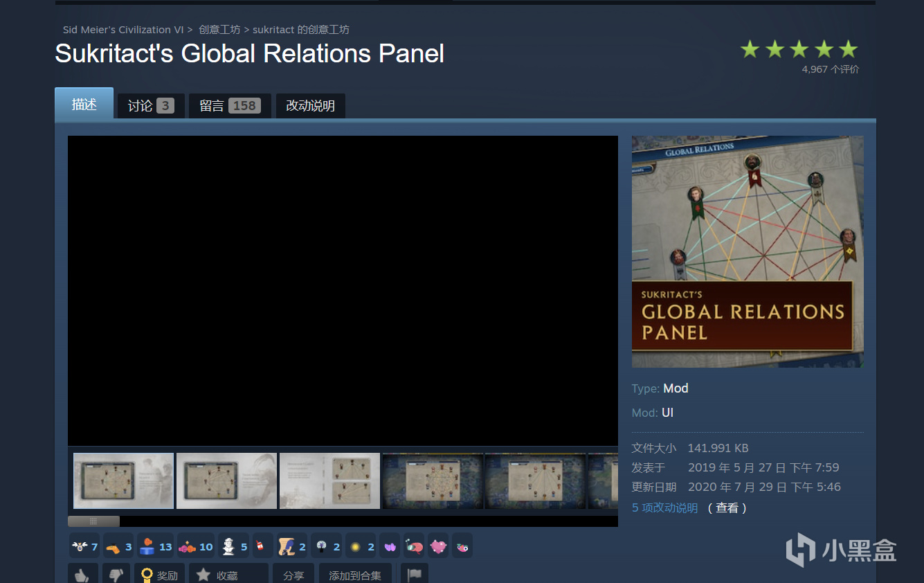Click the award on blue pedestal with count 13
Viewport: 924px width, 583px height.
pos(156,547)
